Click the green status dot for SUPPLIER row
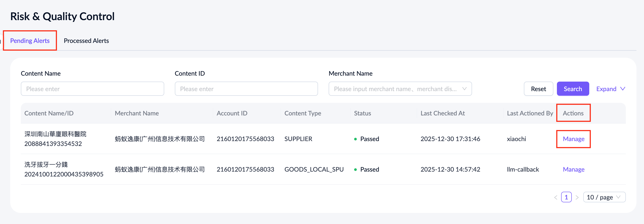 pos(355,139)
